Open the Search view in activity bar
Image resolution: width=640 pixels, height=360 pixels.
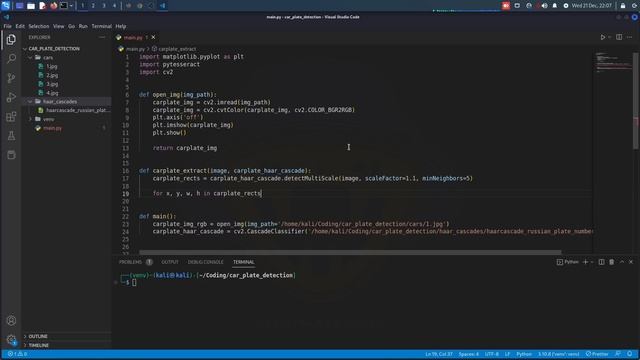click(11, 58)
